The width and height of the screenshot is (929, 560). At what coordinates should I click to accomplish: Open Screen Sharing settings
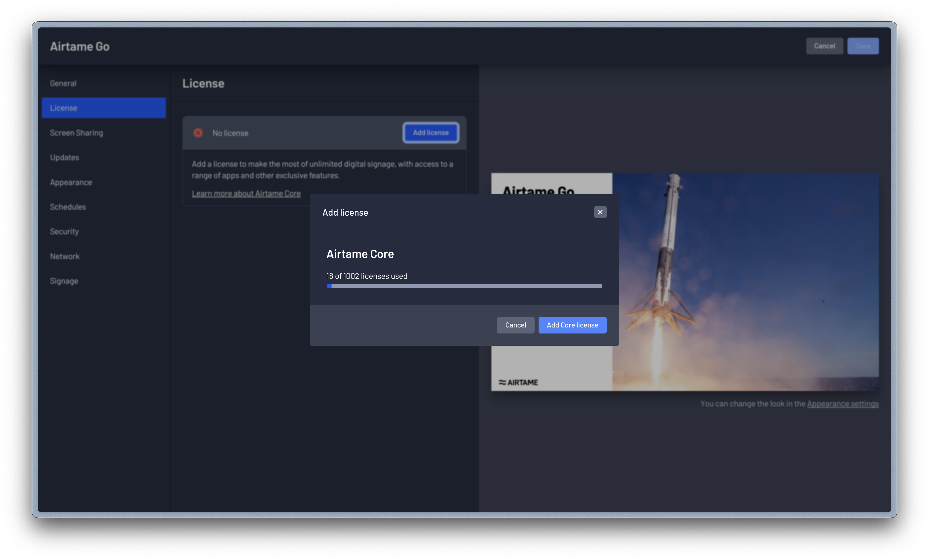click(103, 133)
